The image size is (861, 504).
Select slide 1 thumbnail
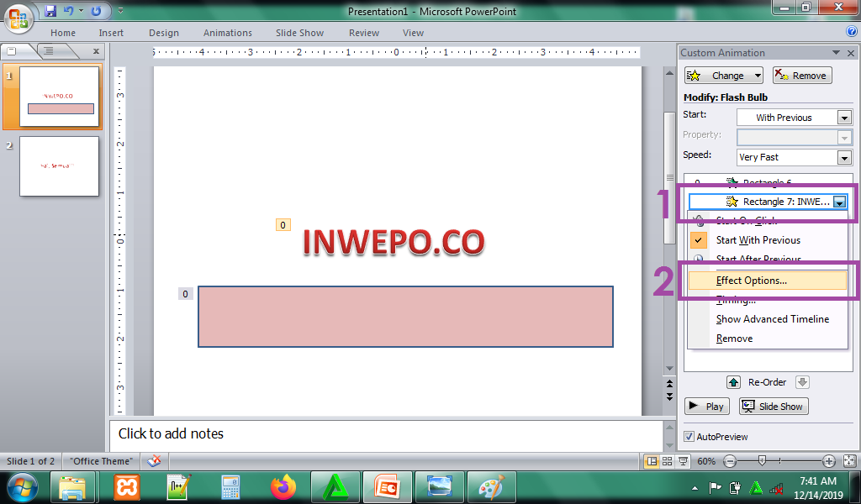pyautogui.click(x=60, y=97)
